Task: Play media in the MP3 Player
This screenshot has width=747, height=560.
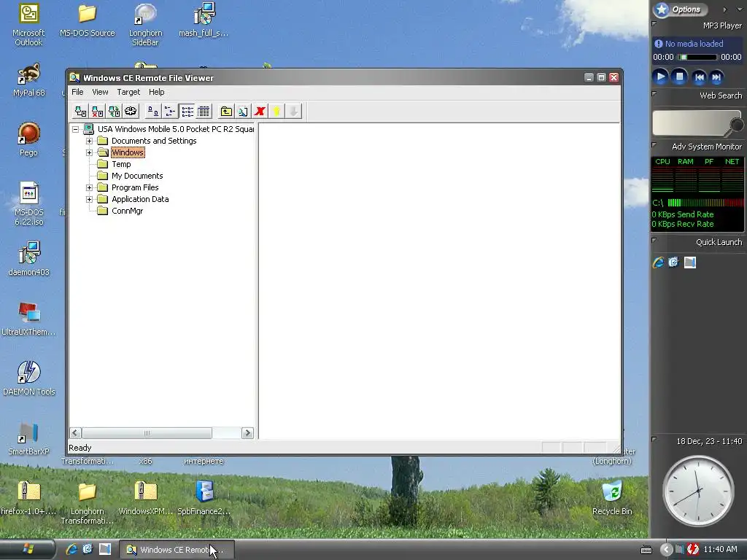Action: pos(661,77)
